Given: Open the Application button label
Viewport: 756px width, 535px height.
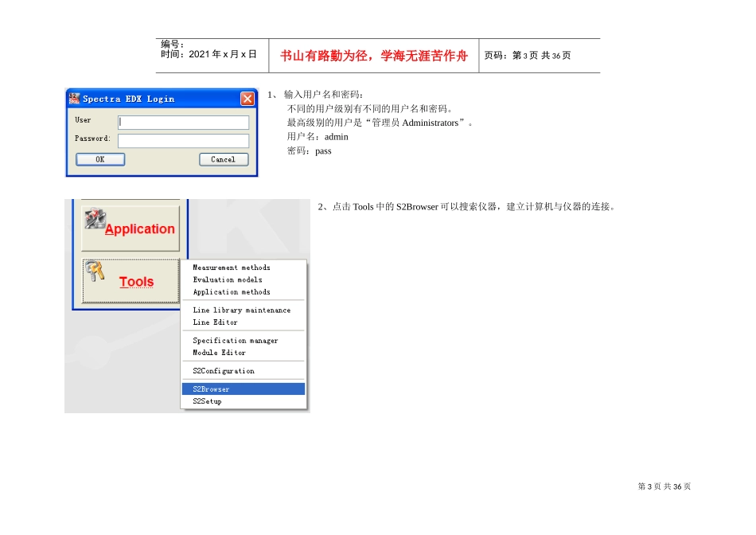Looking at the screenshot, I should pyautogui.click(x=140, y=229).
